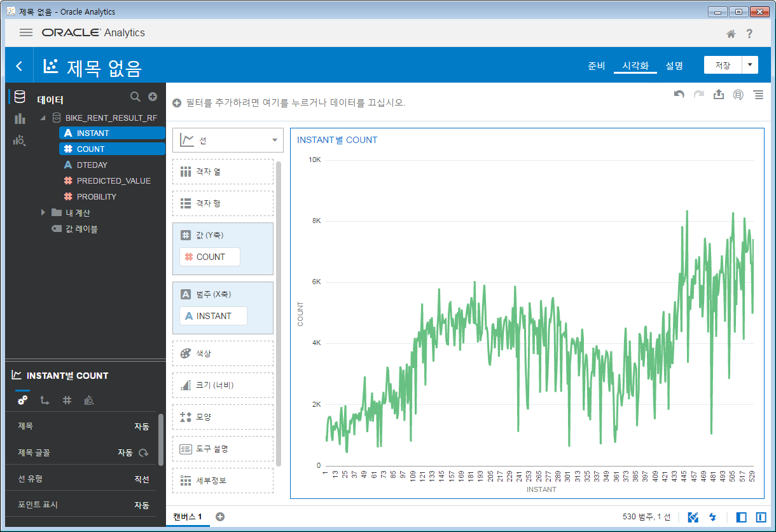
Task: Search data elements with magnifier icon
Action: click(135, 97)
